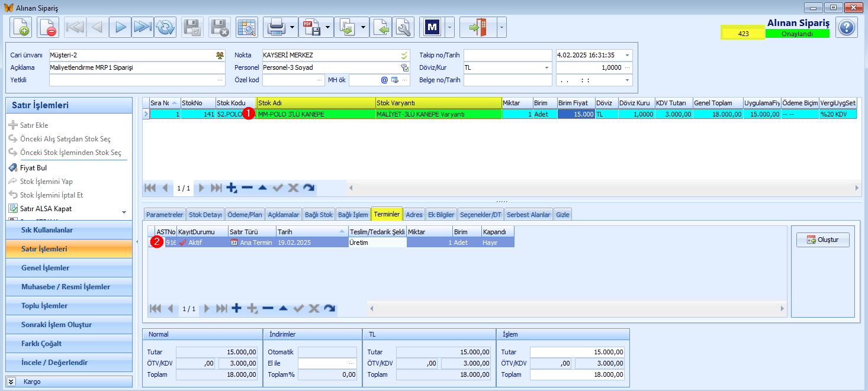Click order lines horizontal scrollbar right arrow
Screen dimensions: 868x391
tap(857, 188)
